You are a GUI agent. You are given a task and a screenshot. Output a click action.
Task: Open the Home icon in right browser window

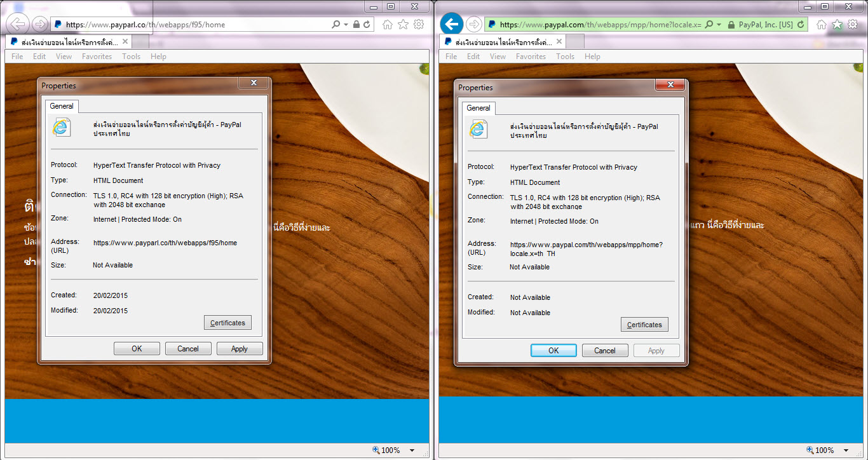[x=822, y=25]
